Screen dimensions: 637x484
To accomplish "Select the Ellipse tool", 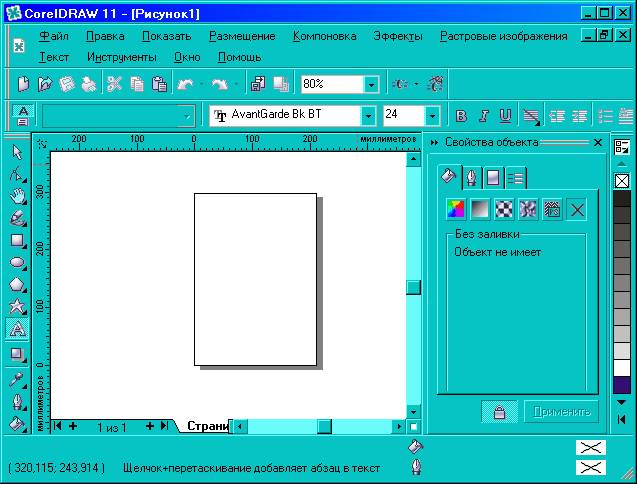I will 17,263.
